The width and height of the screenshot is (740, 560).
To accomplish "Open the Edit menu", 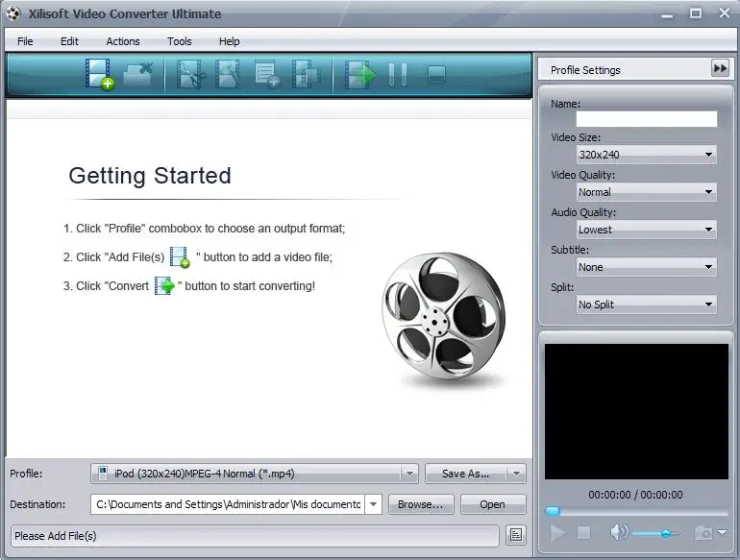I will point(69,41).
